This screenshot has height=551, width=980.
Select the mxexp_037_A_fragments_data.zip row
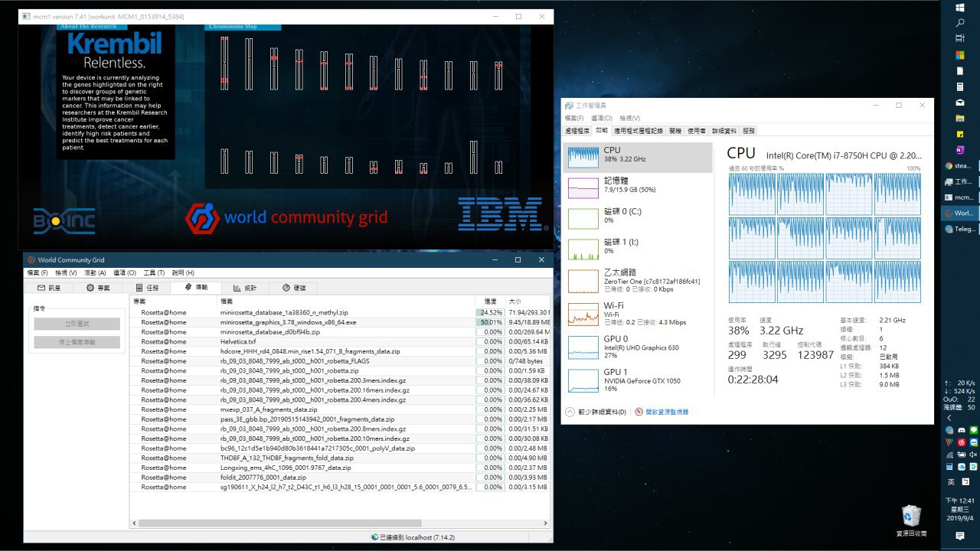(341, 409)
